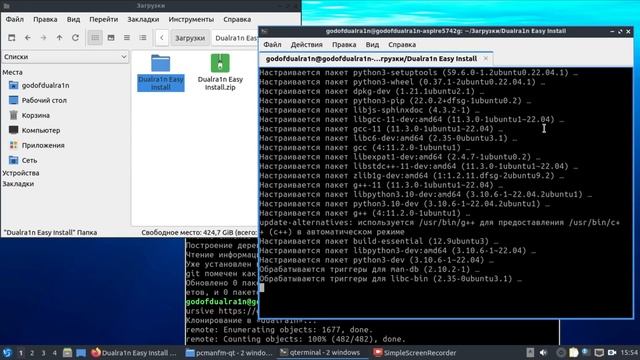Click the Закладки sidebar heading

pos(18,184)
